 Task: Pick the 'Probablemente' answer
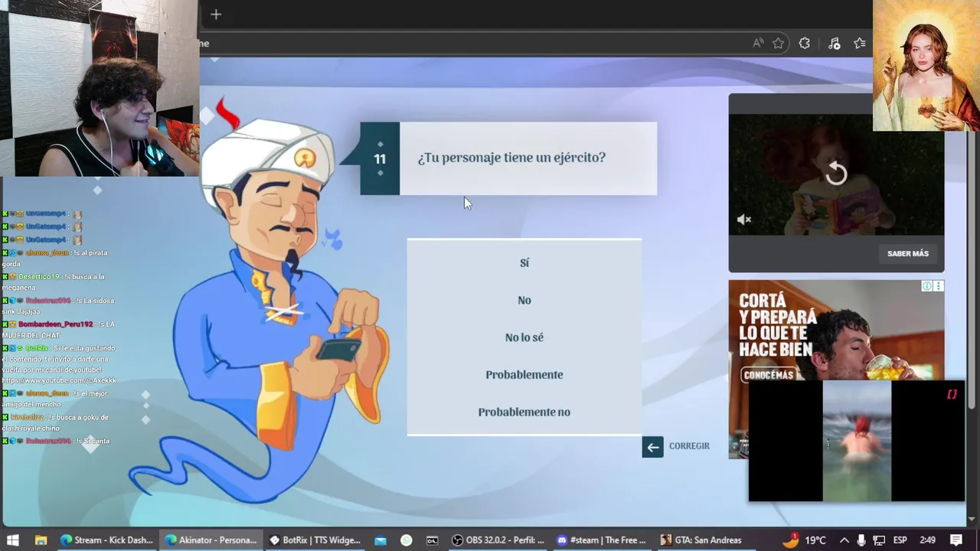(524, 375)
